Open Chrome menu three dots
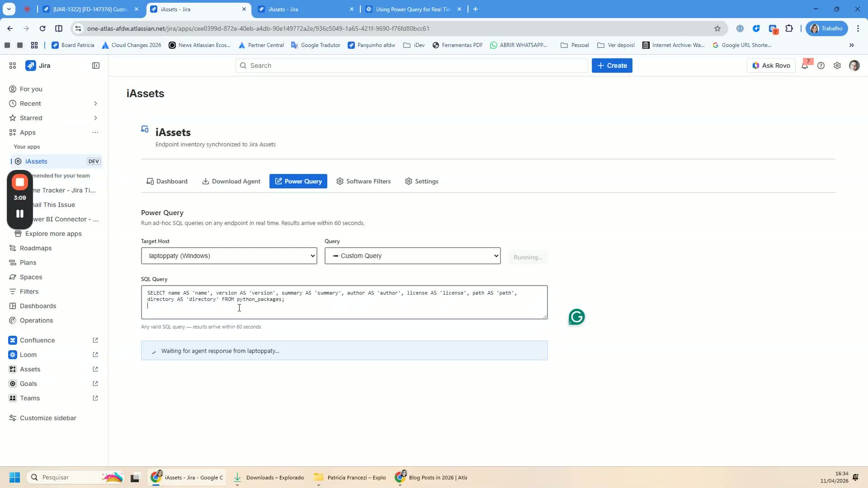Viewport: 868px width, 488px height. click(858, 28)
